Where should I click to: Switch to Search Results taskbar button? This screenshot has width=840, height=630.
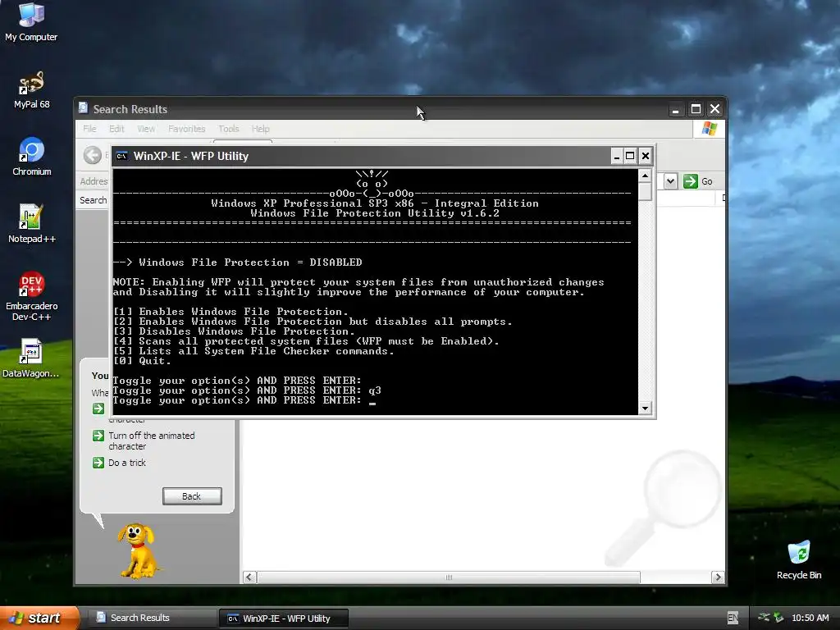click(x=152, y=618)
